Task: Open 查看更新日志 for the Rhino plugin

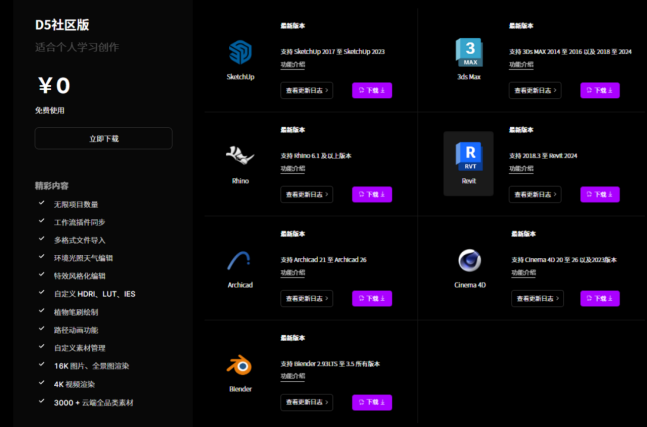Action: [307, 194]
